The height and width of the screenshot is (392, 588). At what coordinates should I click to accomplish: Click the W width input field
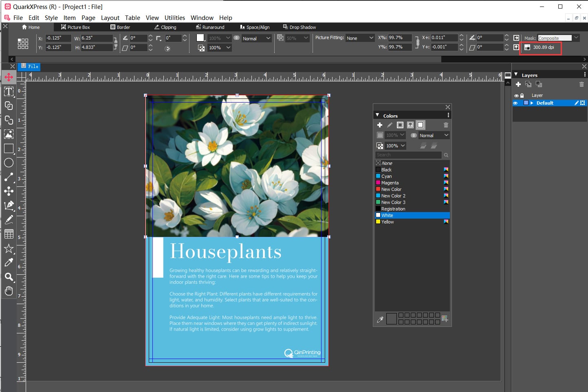point(97,38)
